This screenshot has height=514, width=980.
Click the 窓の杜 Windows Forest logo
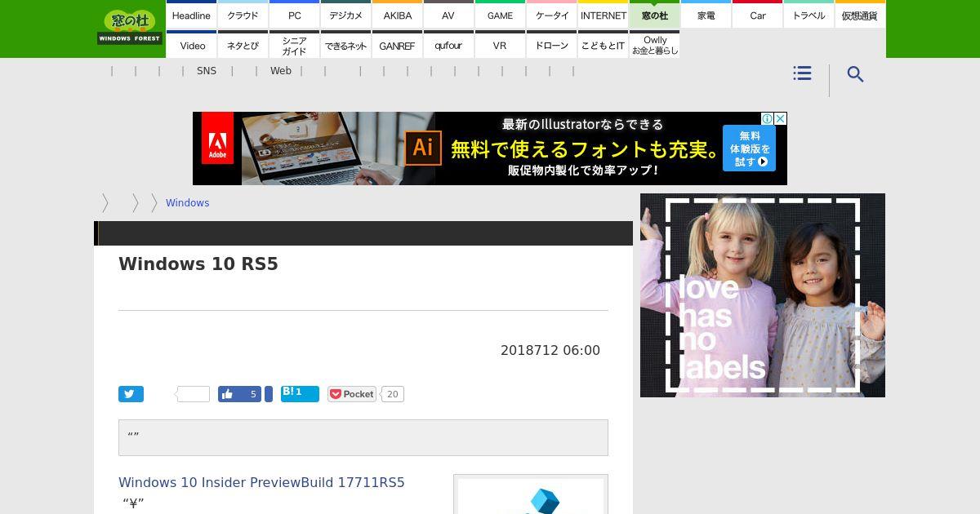(x=130, y=28)
